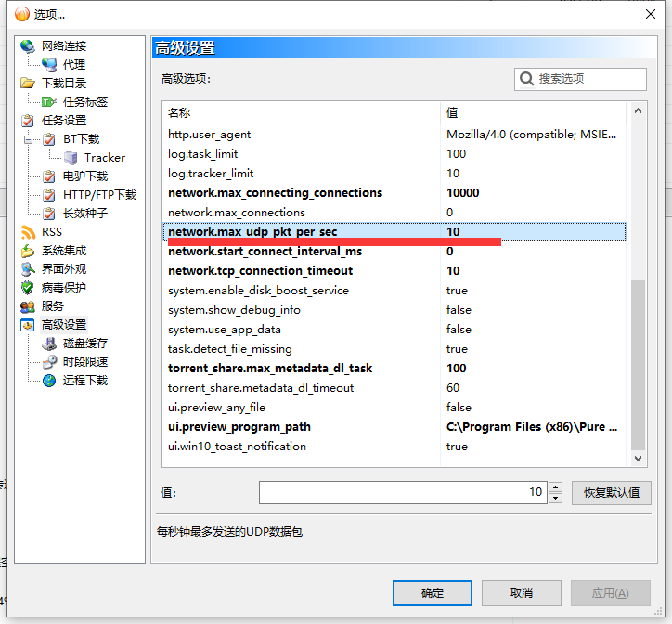Select 磁盘缓存 under 高级设置

84,343
